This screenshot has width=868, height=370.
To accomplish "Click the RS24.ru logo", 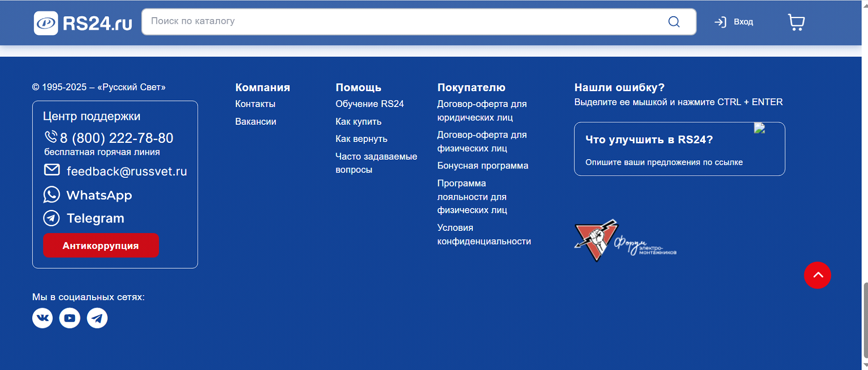I will (x=83, y=23).
